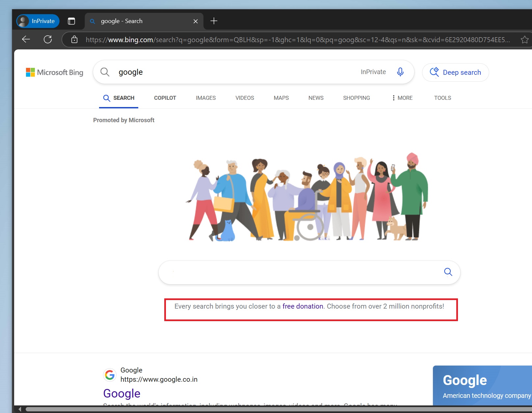Viewport: 532px width, 413px height.
Task: Navigate back with the back arrow
Action: 26,39
